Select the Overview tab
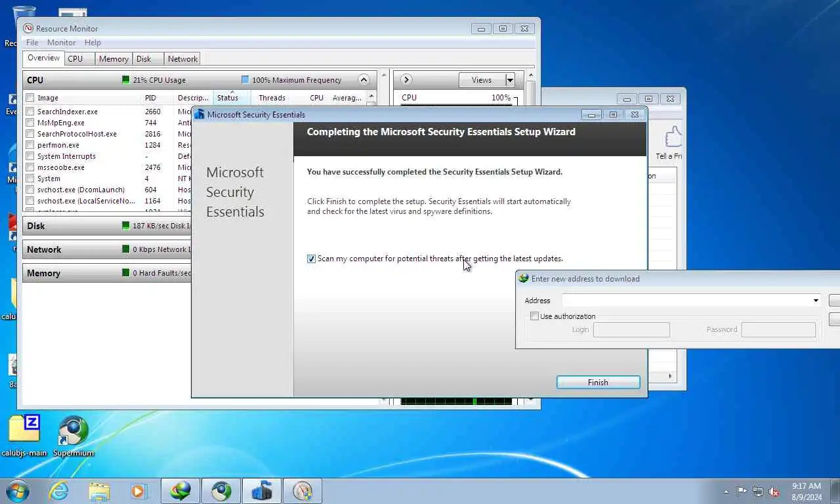Viewport: 840px width, 504px height. 43,58
